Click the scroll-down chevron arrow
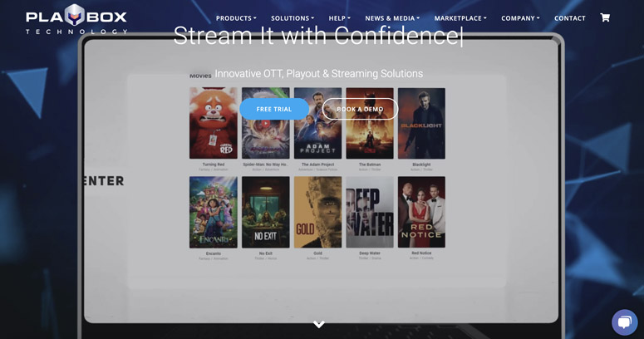The image size is (644, 339). (319, 324)
